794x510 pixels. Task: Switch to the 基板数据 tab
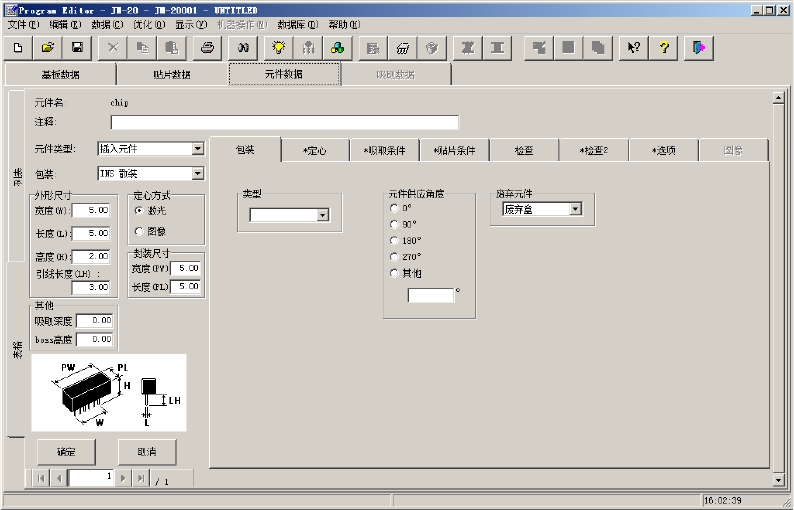[60, 74]
